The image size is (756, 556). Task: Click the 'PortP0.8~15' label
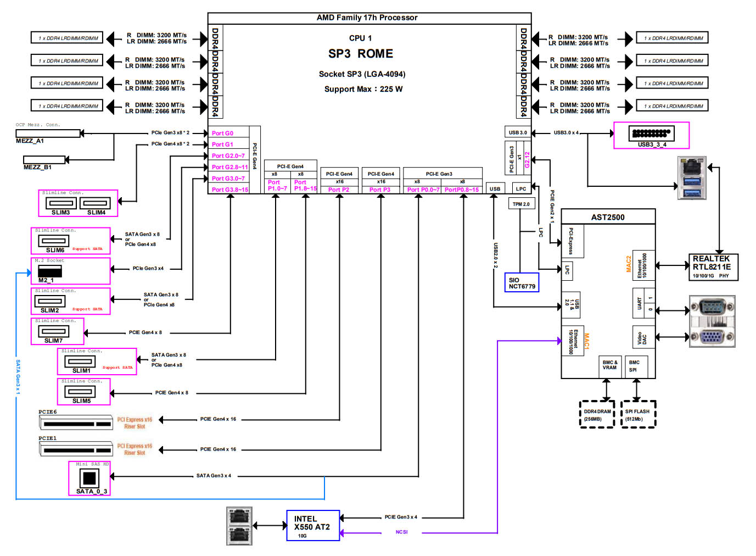click(x=462, y=190)
